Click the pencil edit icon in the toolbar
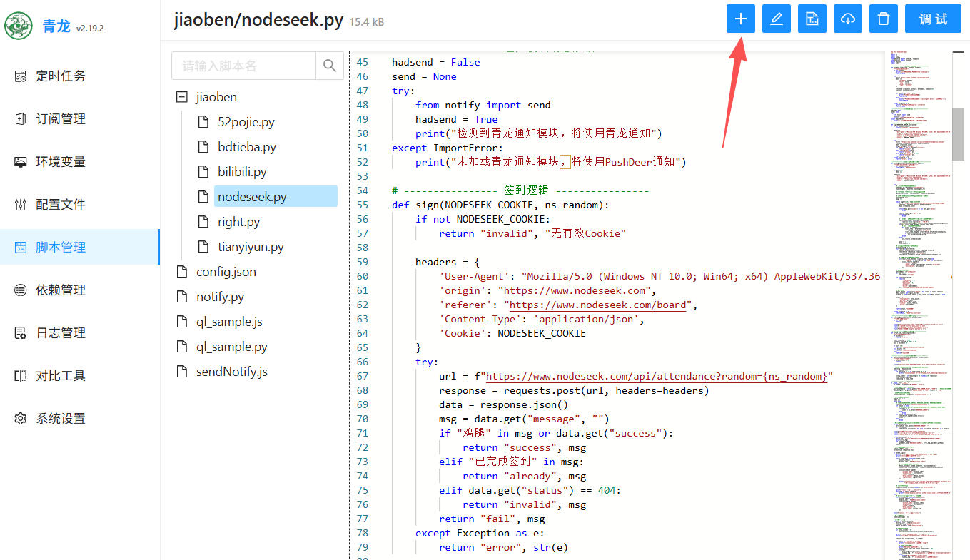The width and height of the screenshot is (970, 560). pos(776,19)
